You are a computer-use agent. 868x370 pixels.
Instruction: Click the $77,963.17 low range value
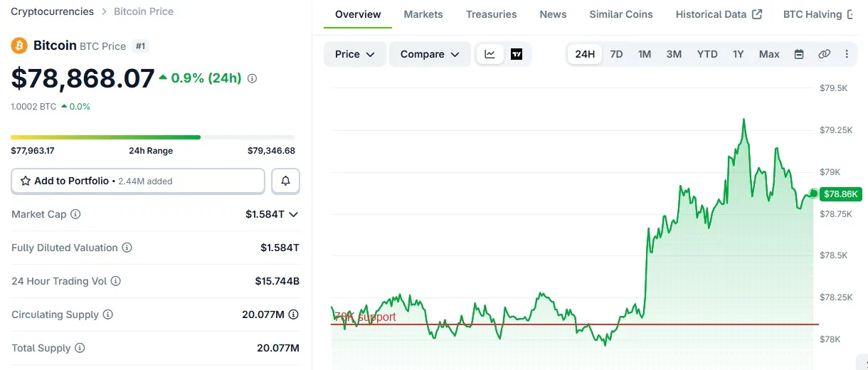pyautogui.click(x=33, y=151)
